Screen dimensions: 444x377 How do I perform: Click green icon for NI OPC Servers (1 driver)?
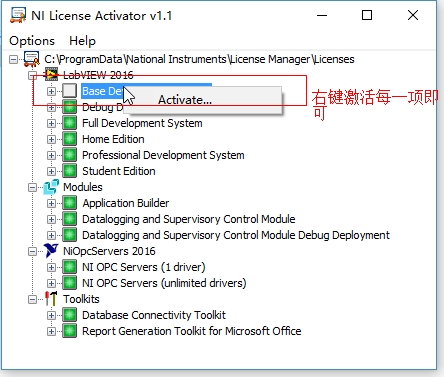point(69,267)
